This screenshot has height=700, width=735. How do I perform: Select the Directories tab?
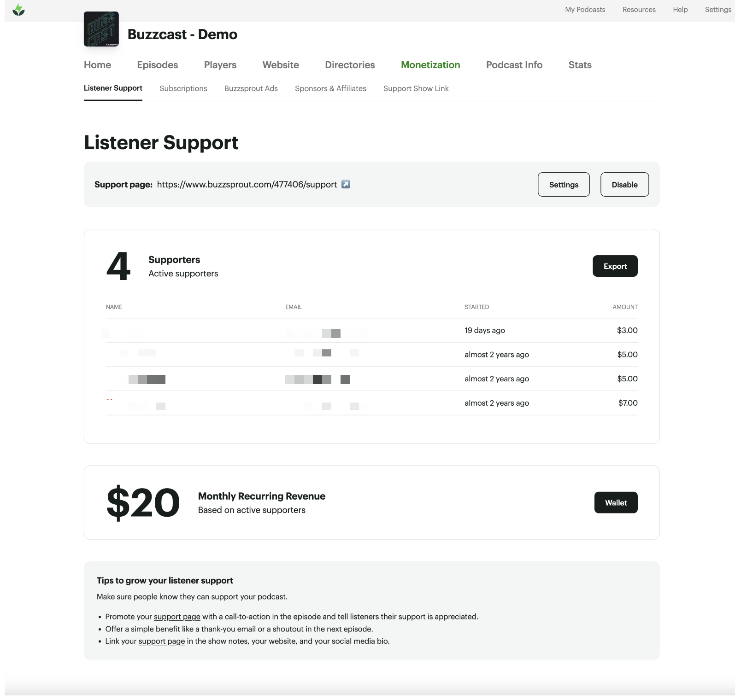click(350, 65)
